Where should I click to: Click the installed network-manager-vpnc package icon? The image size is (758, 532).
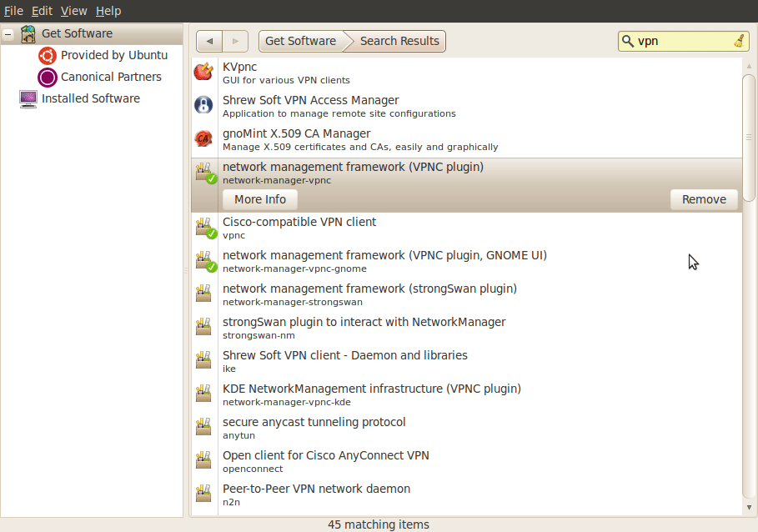pyautogui.click(x=206, y=173)
